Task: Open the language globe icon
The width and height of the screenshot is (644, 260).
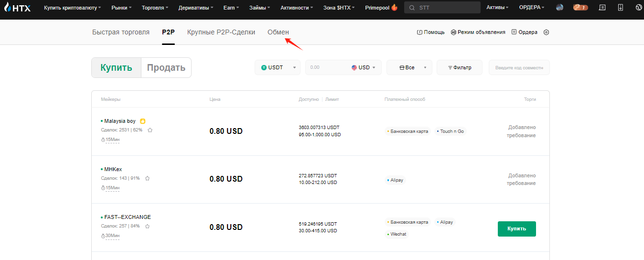Action: 639,8
